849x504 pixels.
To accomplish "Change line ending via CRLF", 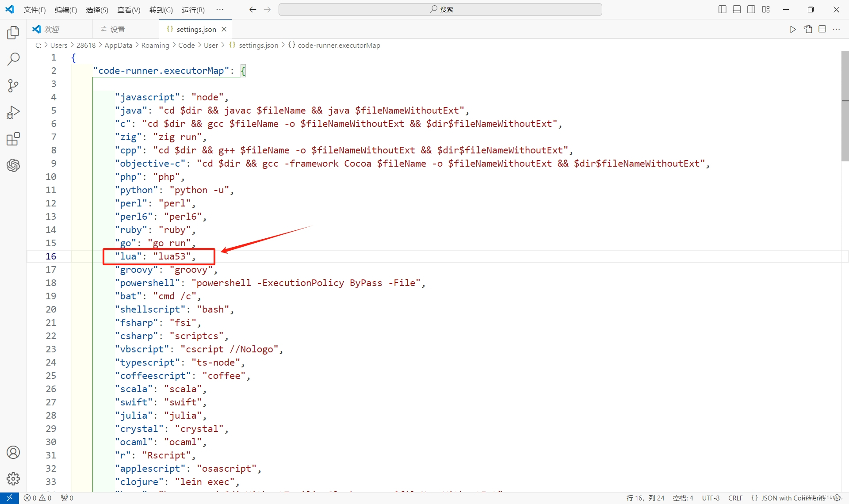I will [x=735, y=498].
